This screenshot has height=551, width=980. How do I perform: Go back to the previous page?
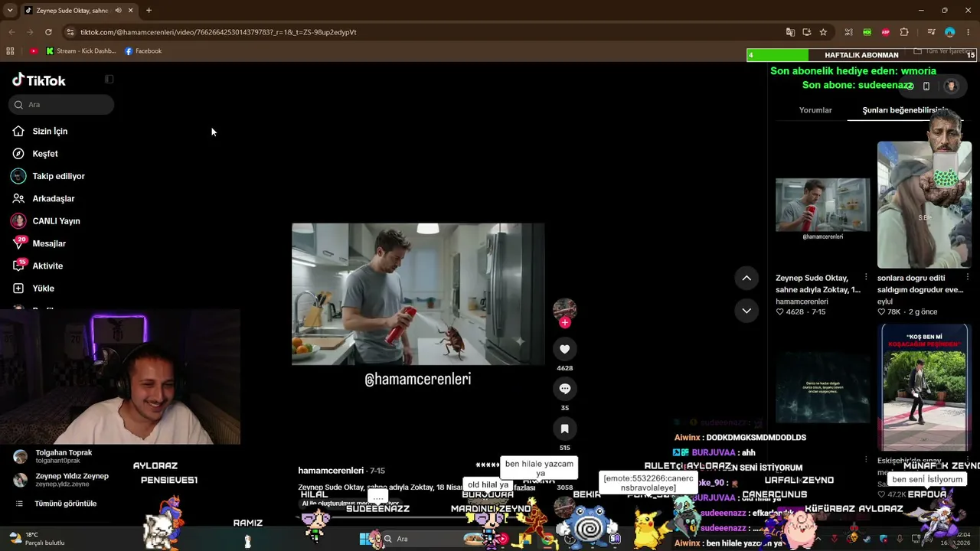pos(11,32)
